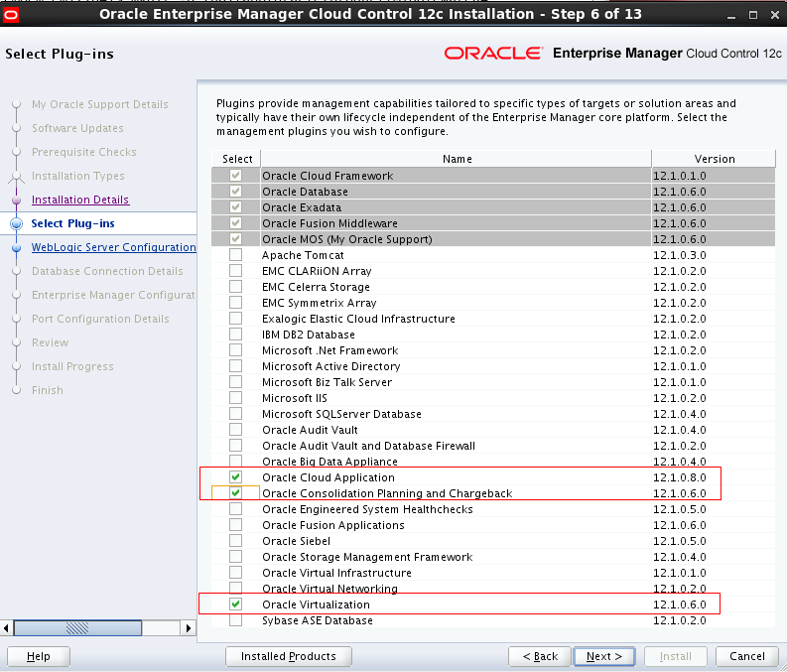Open the Installed Products dialog

(x=289, y=656)
